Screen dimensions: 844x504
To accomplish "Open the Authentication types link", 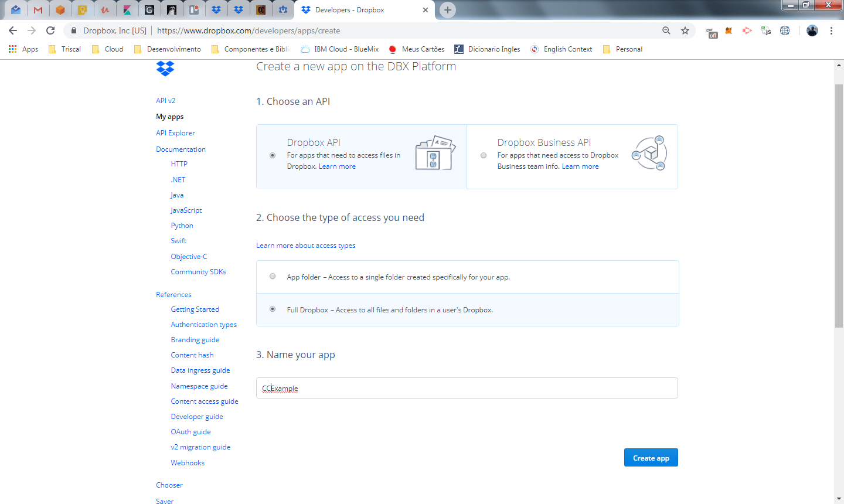I will [204, 325].
